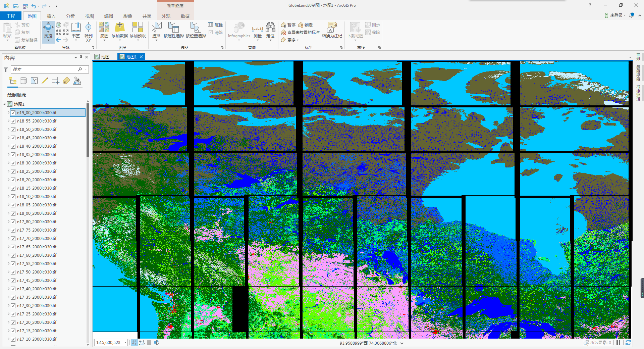Click 锁定 (Lock) labels button
This screenshot has height=349, width=644.
305,25
